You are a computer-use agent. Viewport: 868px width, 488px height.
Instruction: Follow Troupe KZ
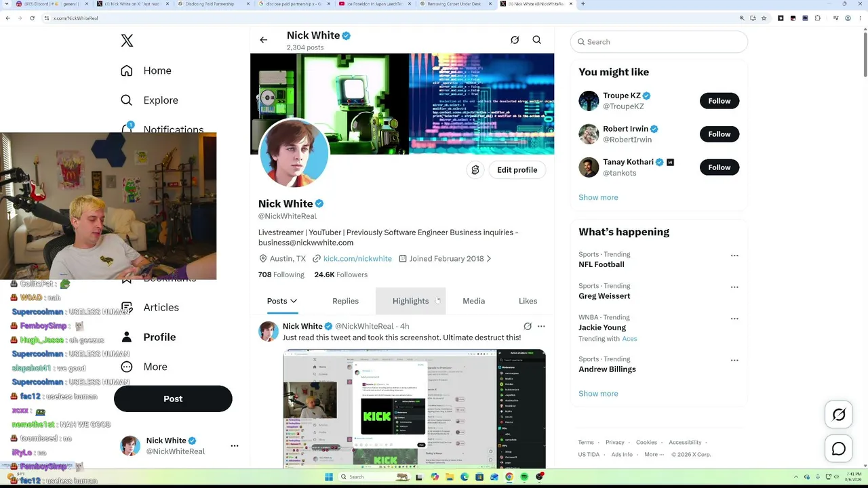click(x=719, y=101)
